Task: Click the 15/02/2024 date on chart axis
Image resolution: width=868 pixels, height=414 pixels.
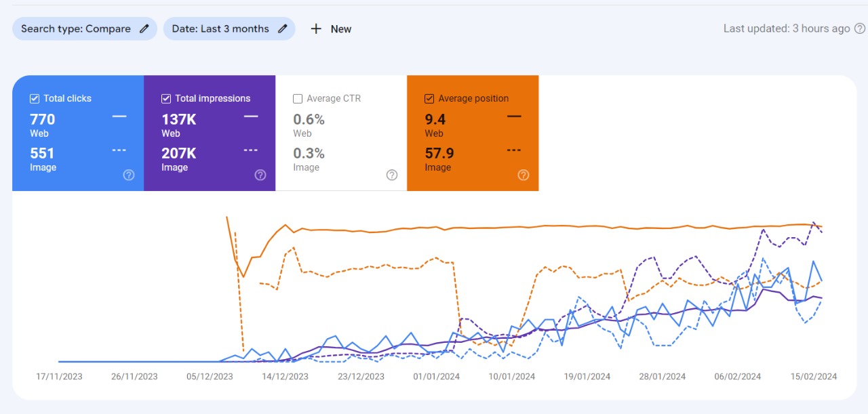Action: 814,377
